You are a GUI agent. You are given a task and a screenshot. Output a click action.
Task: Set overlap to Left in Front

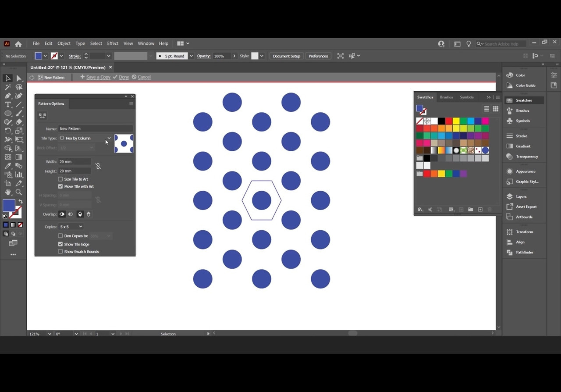[62, 214]
